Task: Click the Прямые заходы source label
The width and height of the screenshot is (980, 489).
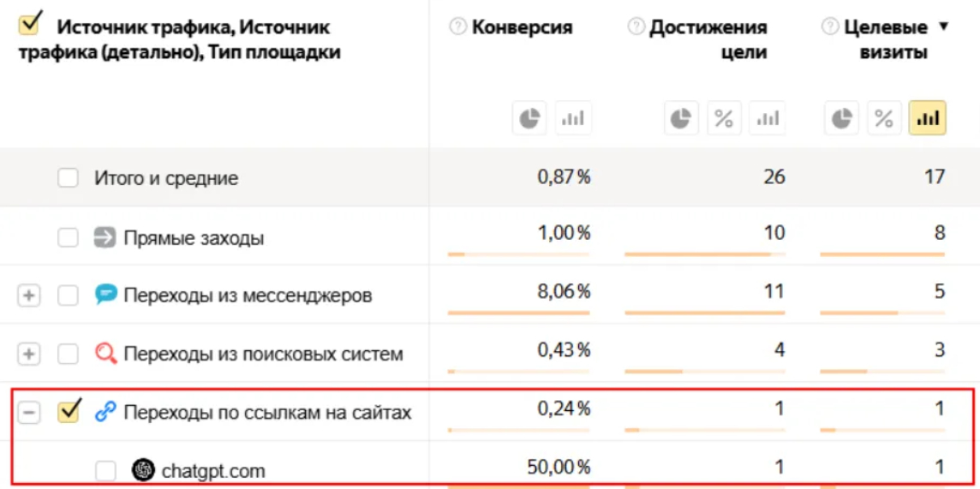Action: click(194, 237)
